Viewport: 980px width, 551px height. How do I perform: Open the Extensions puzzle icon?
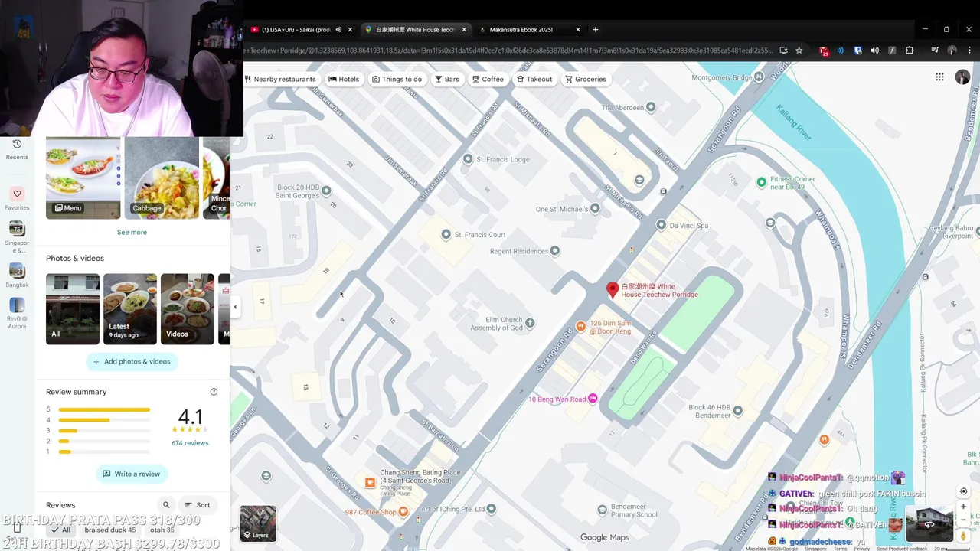(910, 51)
